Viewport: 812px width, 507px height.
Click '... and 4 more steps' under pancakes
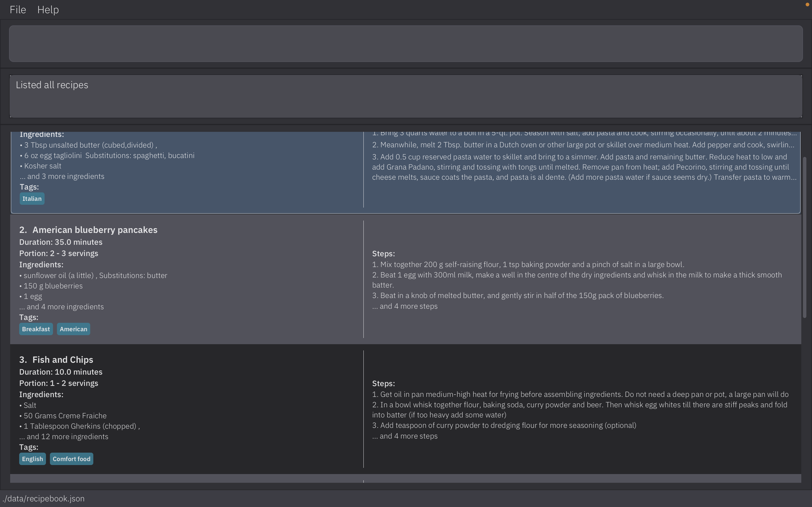pos(405,306)
